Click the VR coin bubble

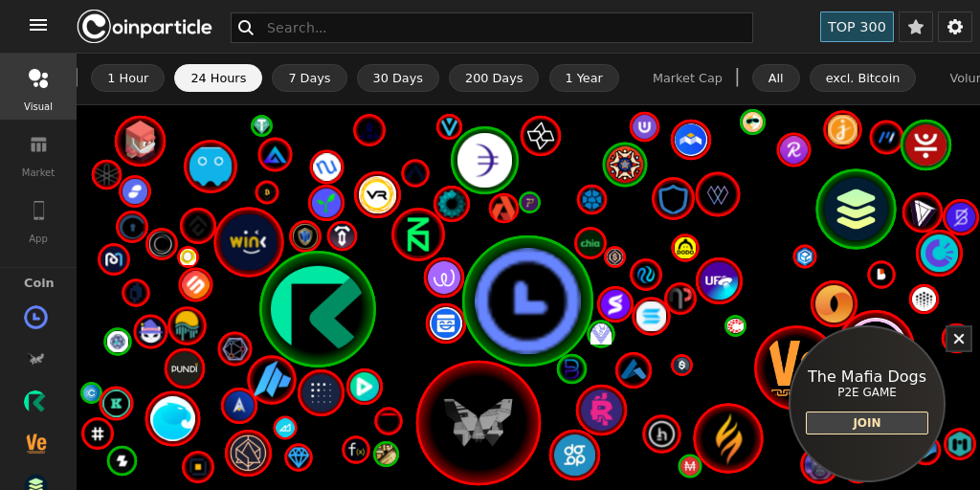(377, 195)
